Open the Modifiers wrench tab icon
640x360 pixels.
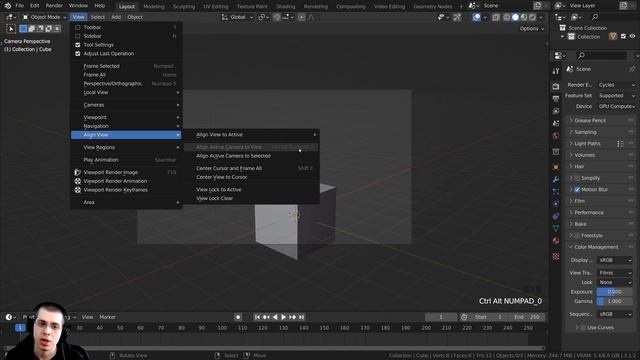(x=556, y=179)
